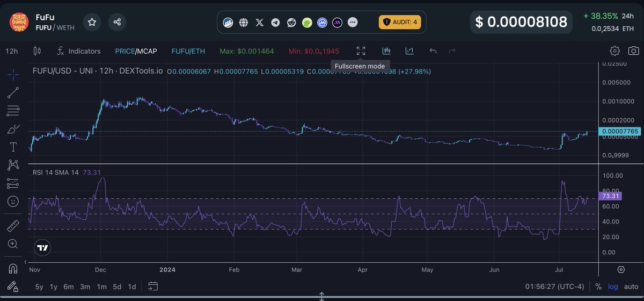
Task: Set the date range to 1y
Action: pyautogui.click(x=54, y=286)
